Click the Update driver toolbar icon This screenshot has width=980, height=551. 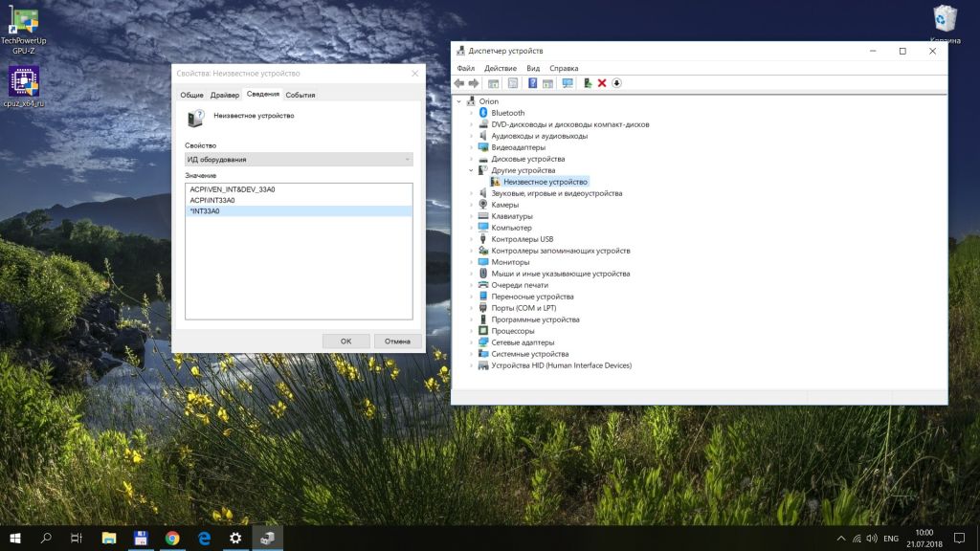pyautogui.click(x=588, y=83)
